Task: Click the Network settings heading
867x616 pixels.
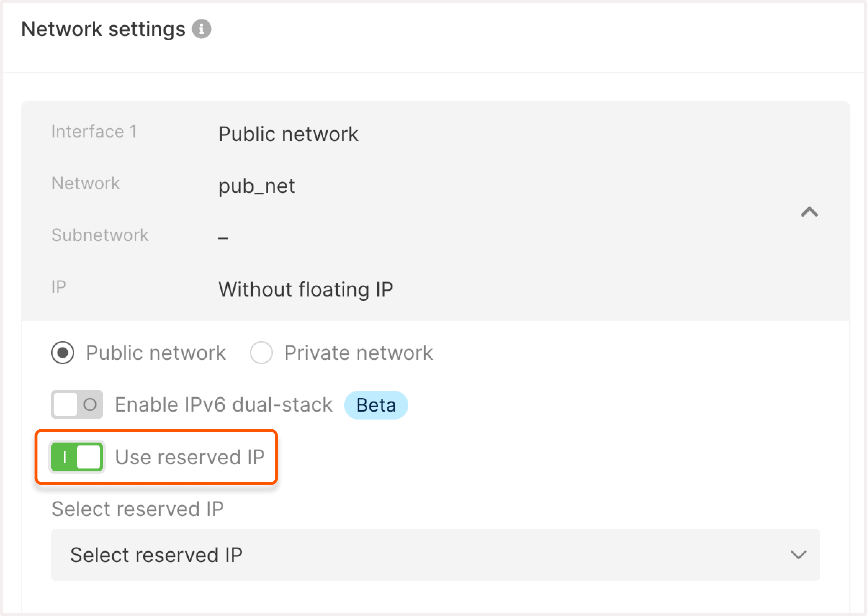Action: click(103, 28)
